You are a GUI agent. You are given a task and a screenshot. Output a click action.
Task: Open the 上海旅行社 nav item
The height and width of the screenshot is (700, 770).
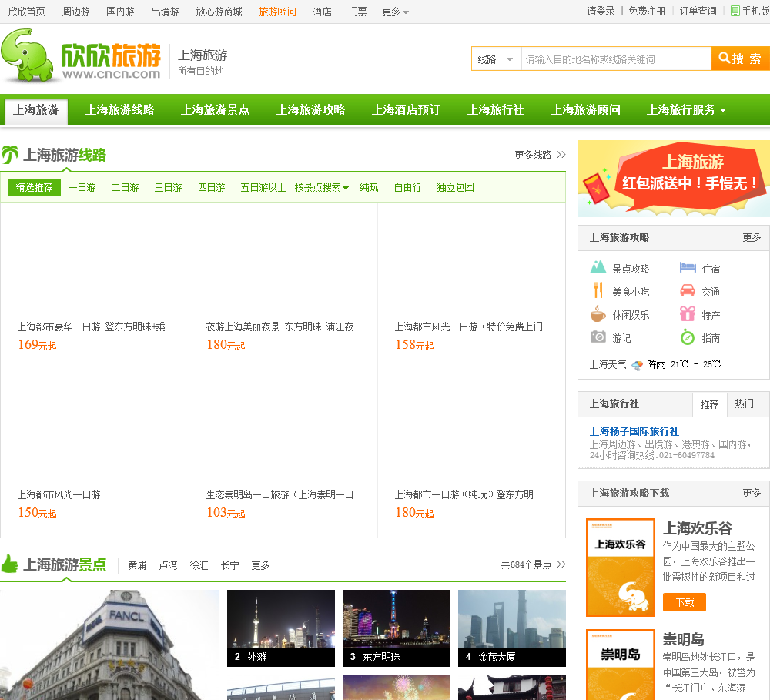coord(495,109)
